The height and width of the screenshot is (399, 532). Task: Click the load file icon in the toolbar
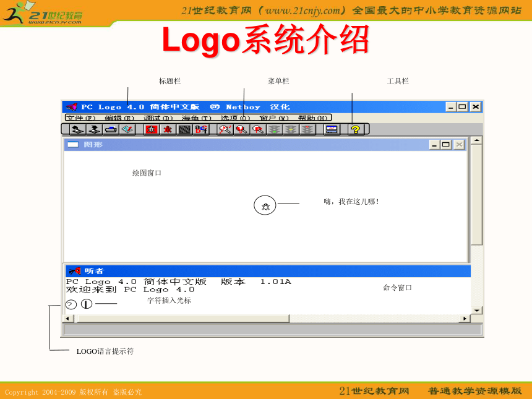pos(77,129)
